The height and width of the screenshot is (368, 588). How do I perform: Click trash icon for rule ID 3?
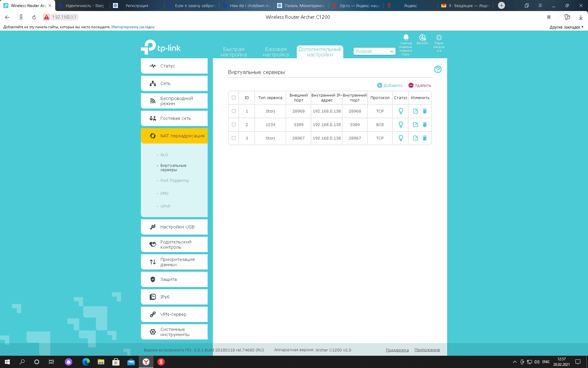click(425, 138)
